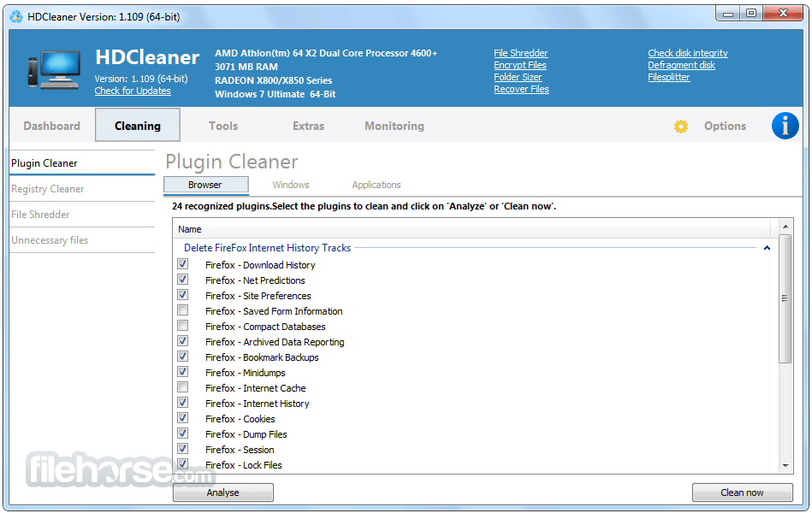Uncheck Firefox - Lock Files

point(183,463)
